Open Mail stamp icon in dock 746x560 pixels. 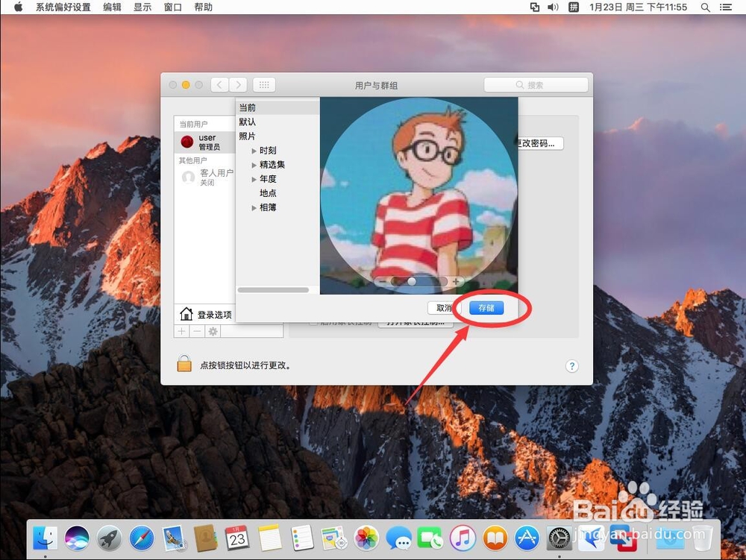(x=174, y=538)
